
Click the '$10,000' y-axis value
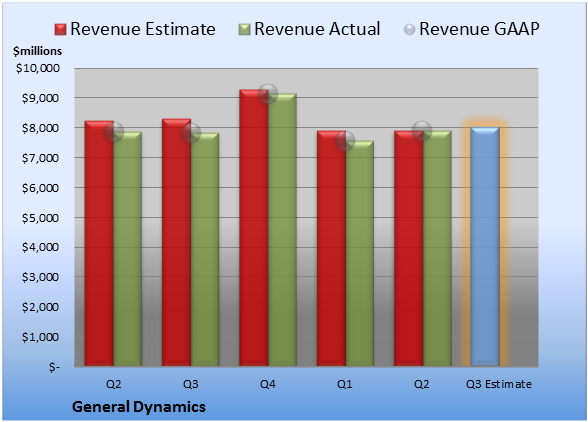click(38, 68)
